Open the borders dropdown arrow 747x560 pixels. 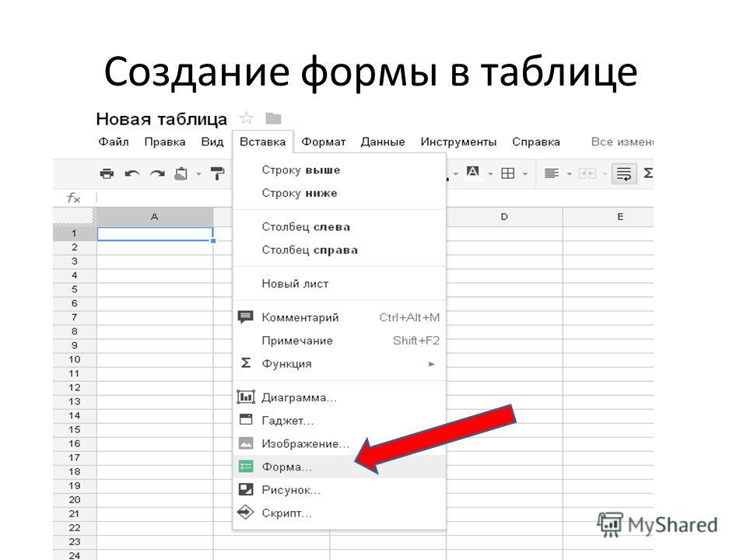(525, 174)
